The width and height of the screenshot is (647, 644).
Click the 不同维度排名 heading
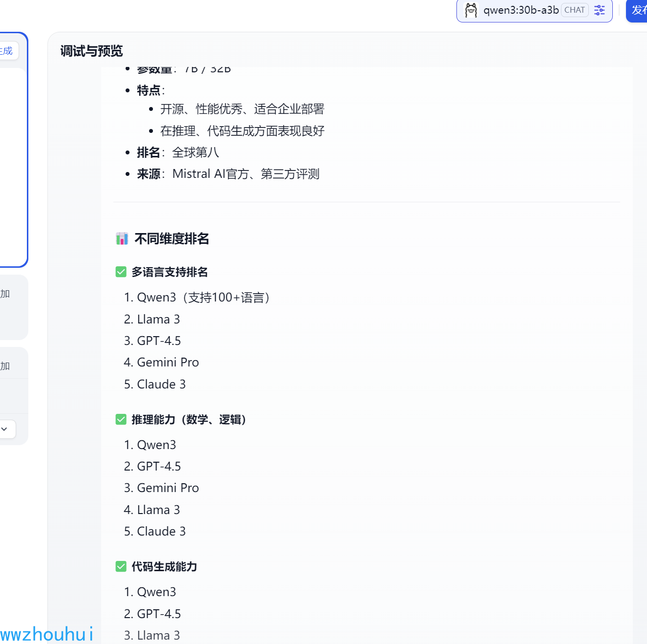[172, 238]
